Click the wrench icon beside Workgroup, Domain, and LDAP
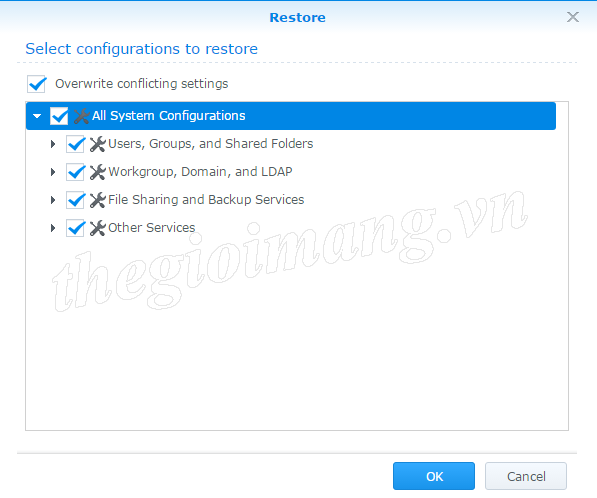 point(98,172)
